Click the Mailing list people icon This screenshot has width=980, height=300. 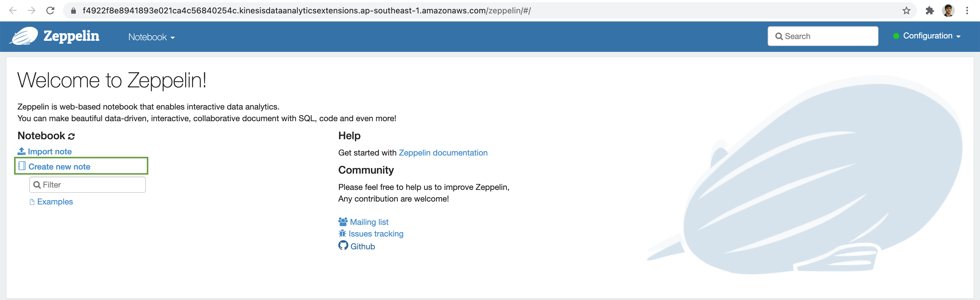tap(343, 221)
